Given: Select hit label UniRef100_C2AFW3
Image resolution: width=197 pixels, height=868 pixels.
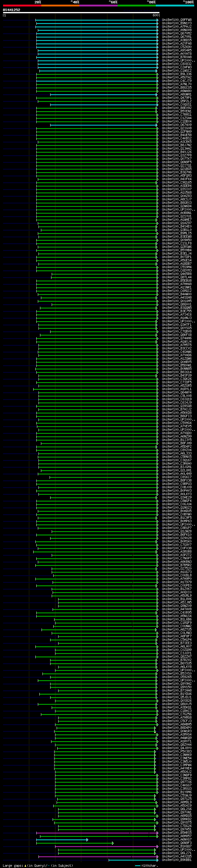Looking at the screenshot, I should pos(177,67).
